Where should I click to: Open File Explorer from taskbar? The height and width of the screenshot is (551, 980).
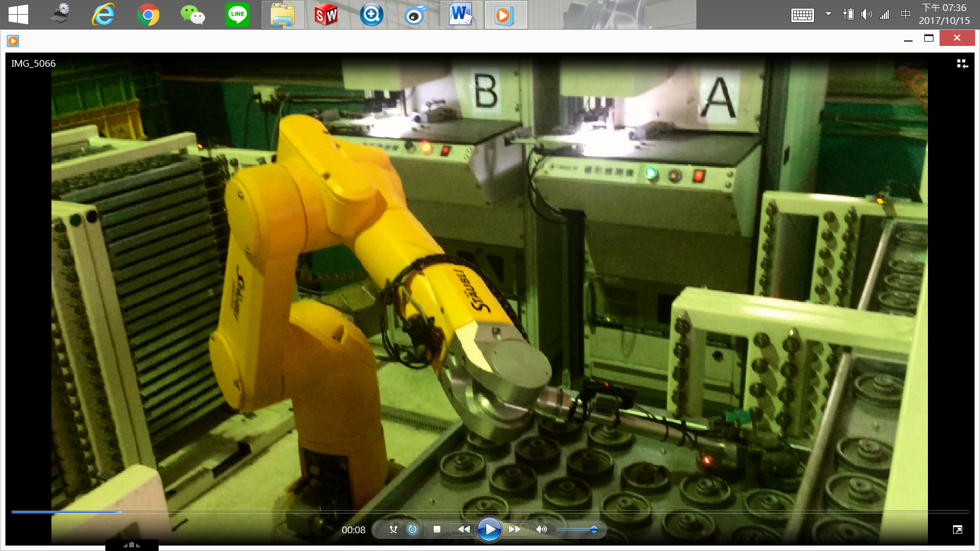point(282,15)
